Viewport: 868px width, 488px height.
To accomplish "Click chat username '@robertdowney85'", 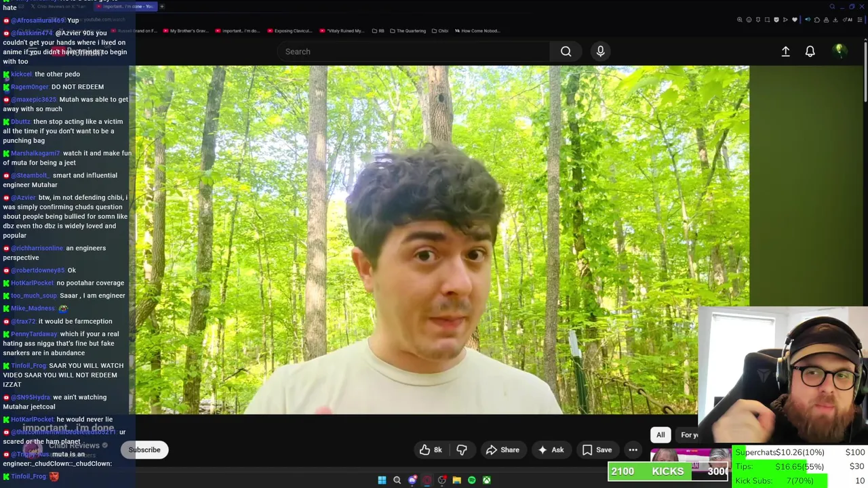I will [x=37, y=270].
